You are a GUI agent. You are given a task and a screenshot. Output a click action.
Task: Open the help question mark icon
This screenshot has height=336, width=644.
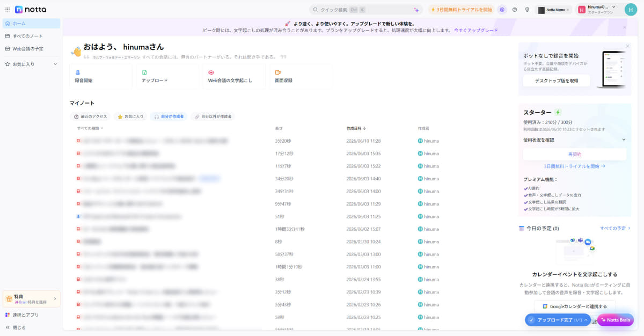(x=515, y=10)
